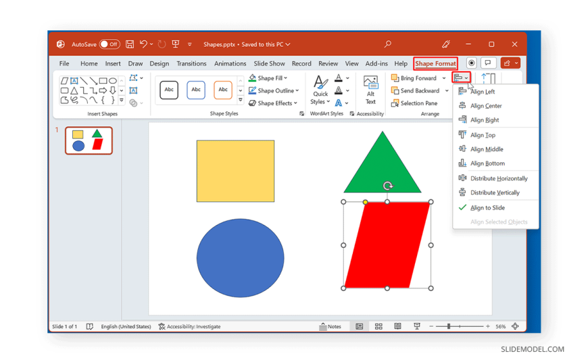
Task: Open the Selection Pane
Action: (x=414, y=103)
